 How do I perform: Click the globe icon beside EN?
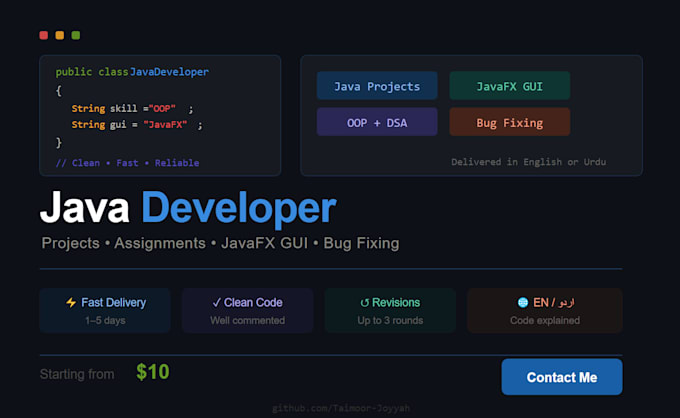pyautogui.click(x=523, y=302)
